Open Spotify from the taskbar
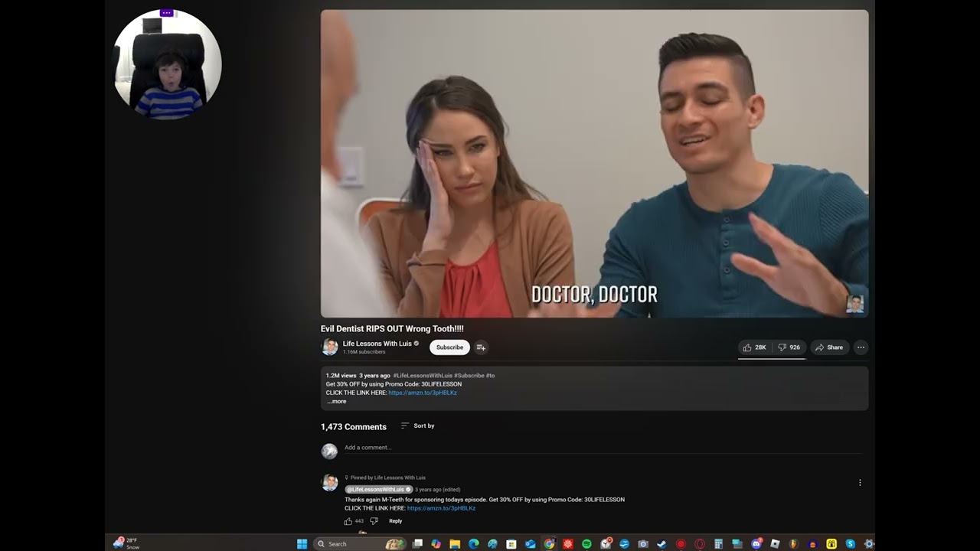 tap(586, 543)
